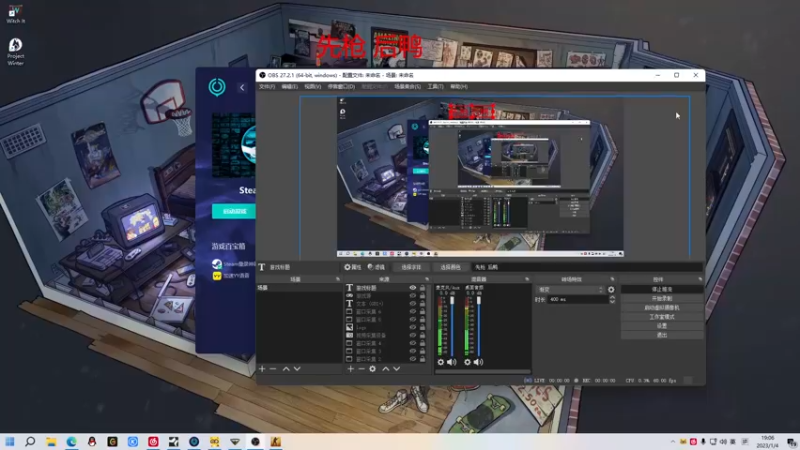Remove the selected source with minus icon
Screen dimensions: 800x450
click(361, 368)
